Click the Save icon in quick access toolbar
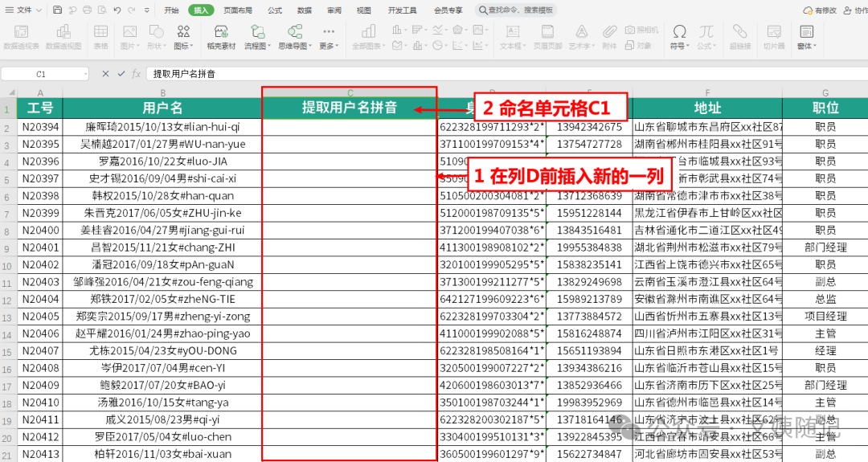The image size is (868, 462). pyautogui.click(x=58, y=10)
